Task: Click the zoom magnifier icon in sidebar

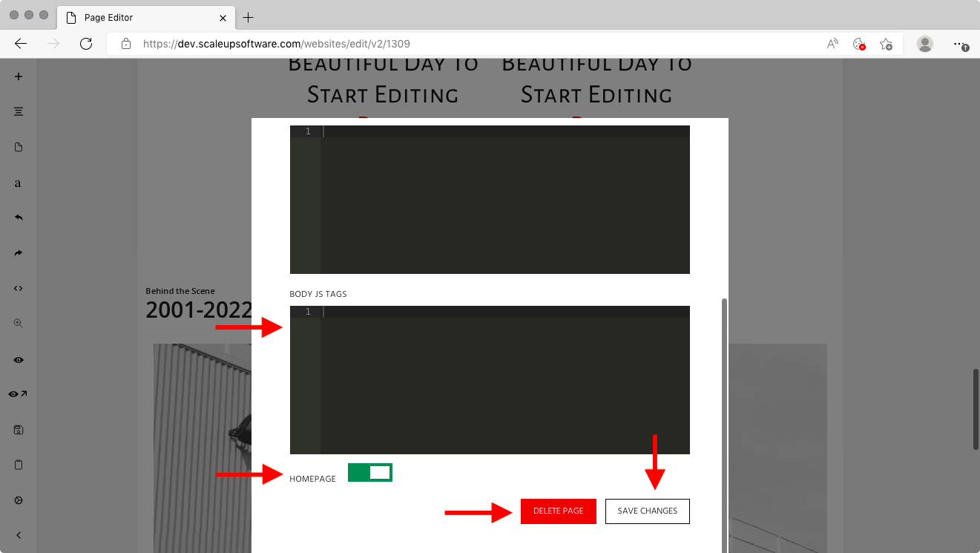Action: [x=19, y=324]
